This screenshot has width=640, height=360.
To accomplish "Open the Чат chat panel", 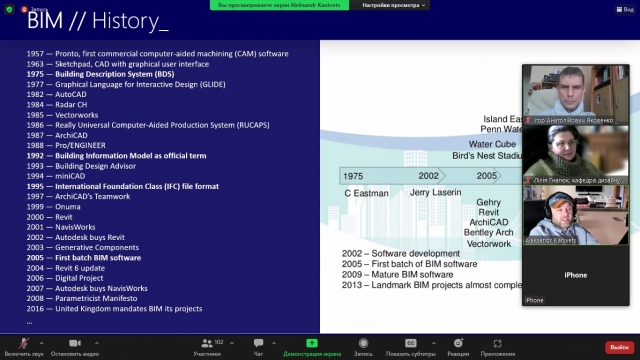I will click(x=258, y=343).
